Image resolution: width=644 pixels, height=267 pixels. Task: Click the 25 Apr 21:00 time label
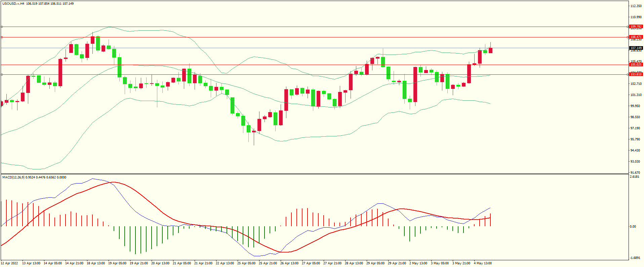[268, 263]
